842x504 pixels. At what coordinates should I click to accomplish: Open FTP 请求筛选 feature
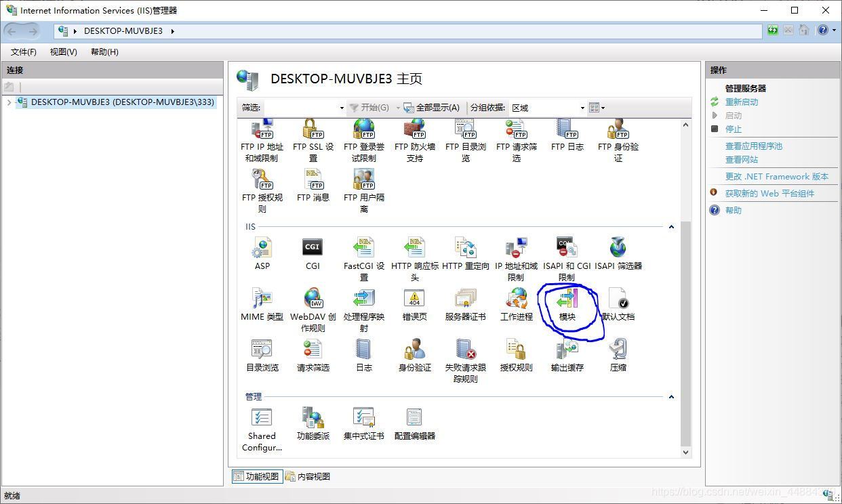516,140
